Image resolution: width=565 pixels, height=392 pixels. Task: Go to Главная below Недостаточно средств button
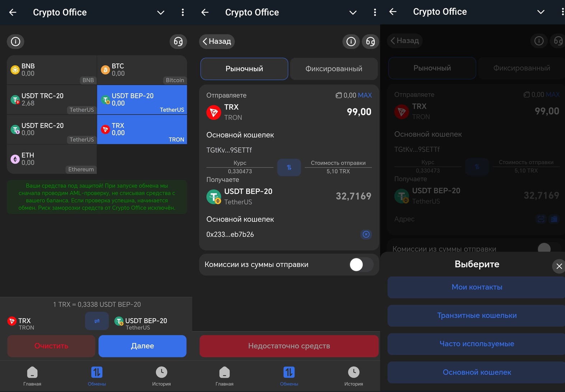[x=224, y=376]
